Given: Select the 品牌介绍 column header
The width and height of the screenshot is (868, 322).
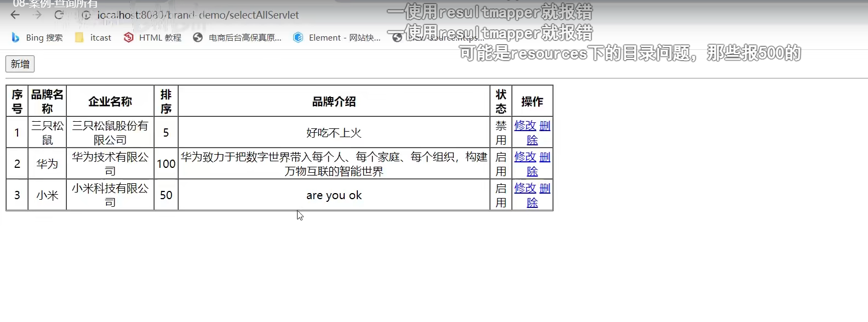Looking at the screenshot, I should point(334,101).
